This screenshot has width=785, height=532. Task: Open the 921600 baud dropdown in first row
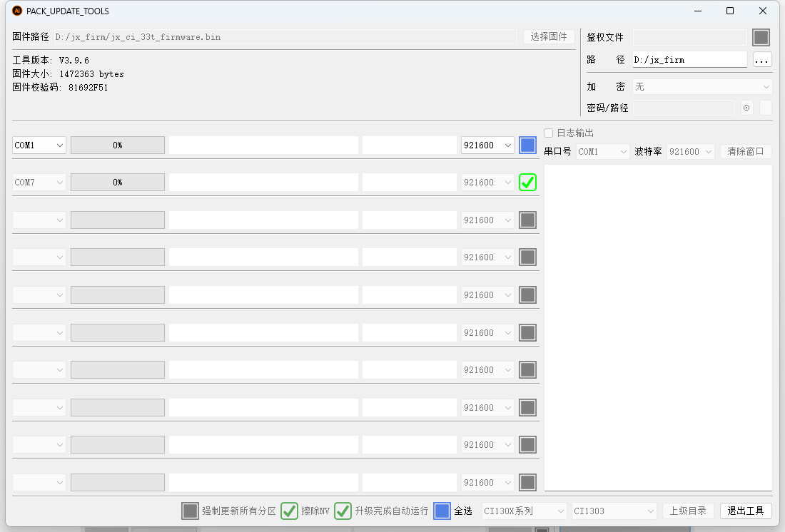click(487, 145)
